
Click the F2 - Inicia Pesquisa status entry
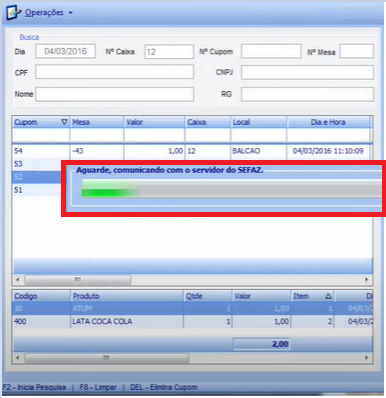pyautogui.click(x=34, y=387)
